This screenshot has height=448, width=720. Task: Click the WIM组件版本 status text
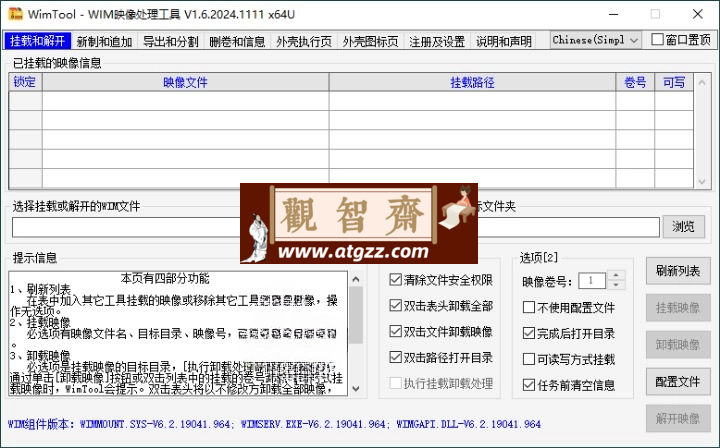(x=274, y=424)
